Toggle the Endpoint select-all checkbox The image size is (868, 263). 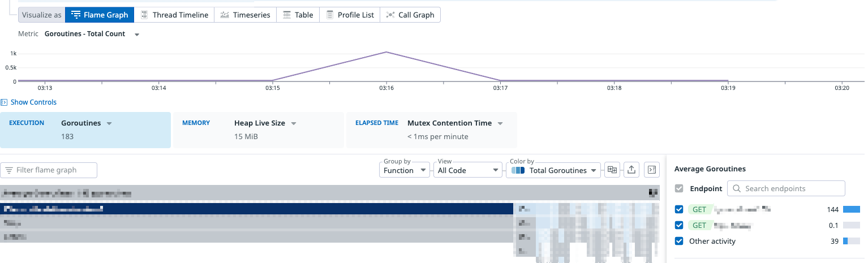[679, 188]
